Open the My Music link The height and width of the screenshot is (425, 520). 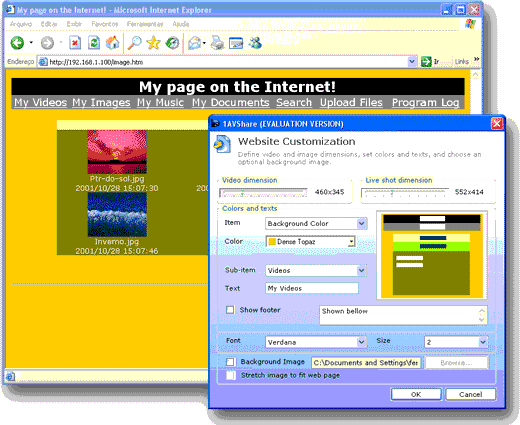[160, 102]
